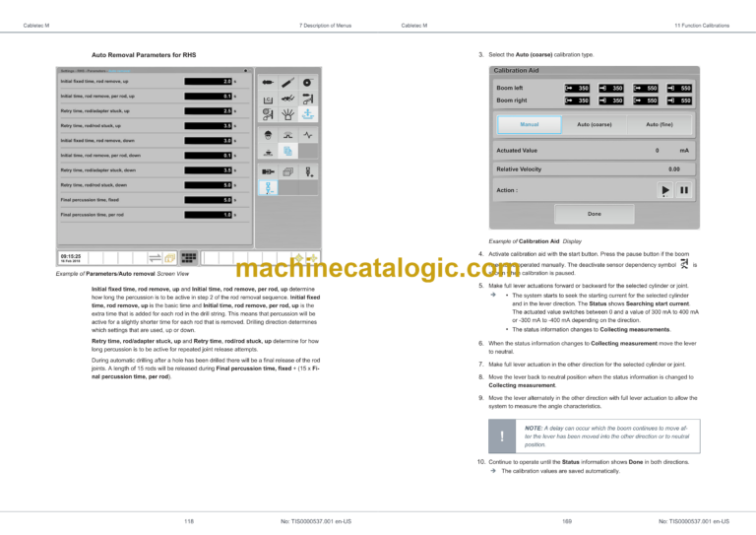Click the Auto removal breadcrumb link
The height and width of the screenshot is (535, 756).
coord(119,71)
